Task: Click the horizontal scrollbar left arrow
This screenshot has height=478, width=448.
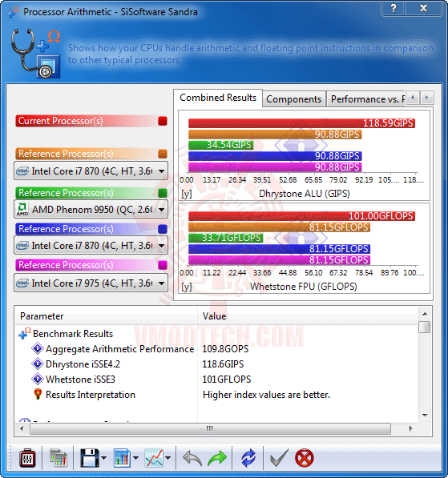Action: point(22,428)
